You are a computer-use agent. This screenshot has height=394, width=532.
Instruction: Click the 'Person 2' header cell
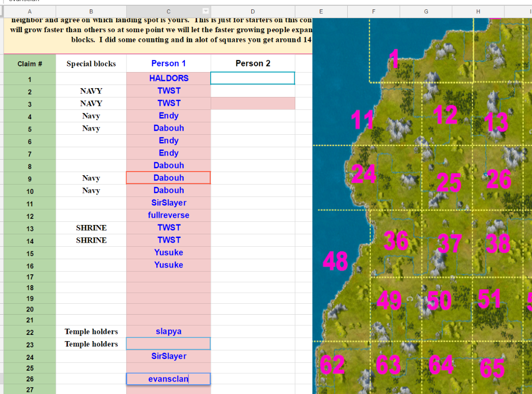[x=253, y=63]
